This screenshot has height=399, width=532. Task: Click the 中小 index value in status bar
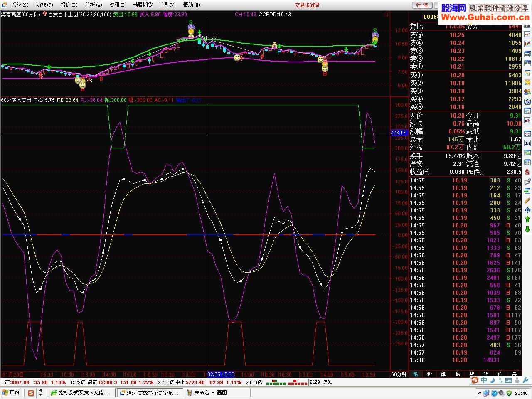point(195,382)
